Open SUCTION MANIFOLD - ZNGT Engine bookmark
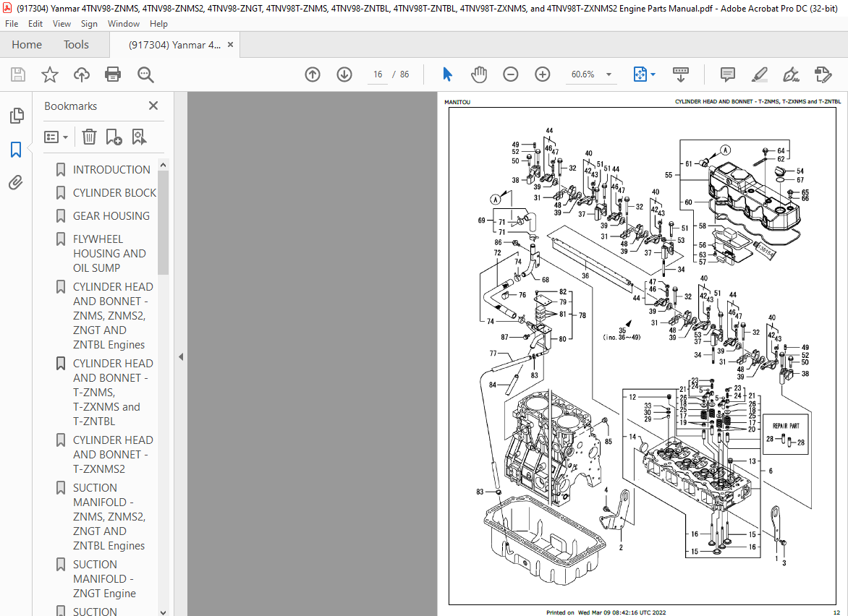 pos(104,578)
